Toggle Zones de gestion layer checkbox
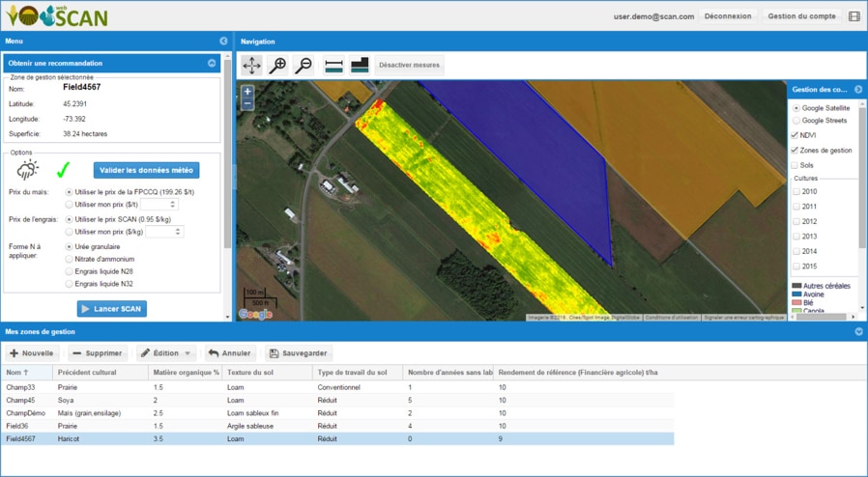The width and height of the screenshot is (868, 477). pos(795,151)
